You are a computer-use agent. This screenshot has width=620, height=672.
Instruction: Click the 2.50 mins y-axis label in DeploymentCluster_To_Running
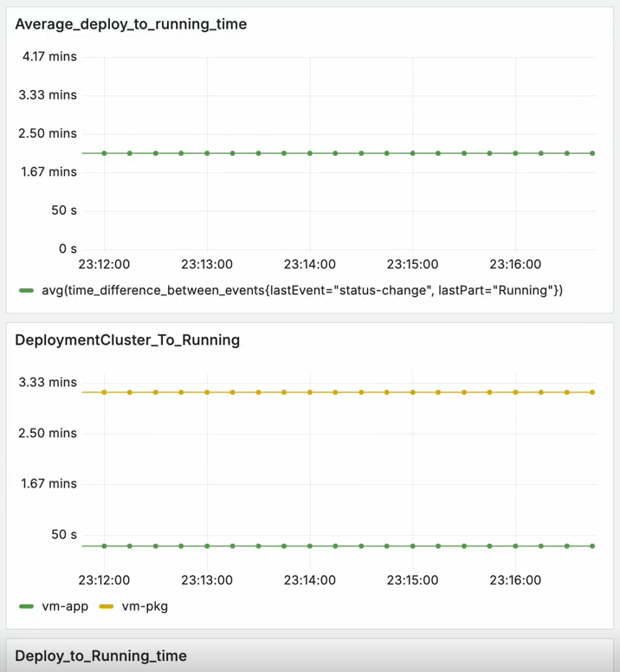[48, 432]
